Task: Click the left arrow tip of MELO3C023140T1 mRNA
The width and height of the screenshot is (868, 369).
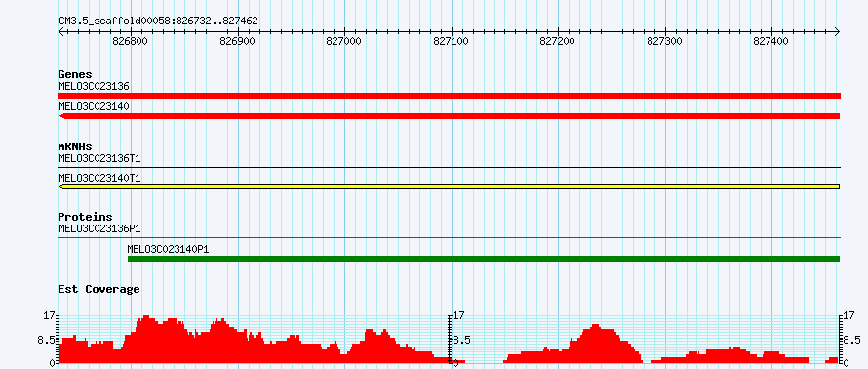Action: (x=61, y=187)
